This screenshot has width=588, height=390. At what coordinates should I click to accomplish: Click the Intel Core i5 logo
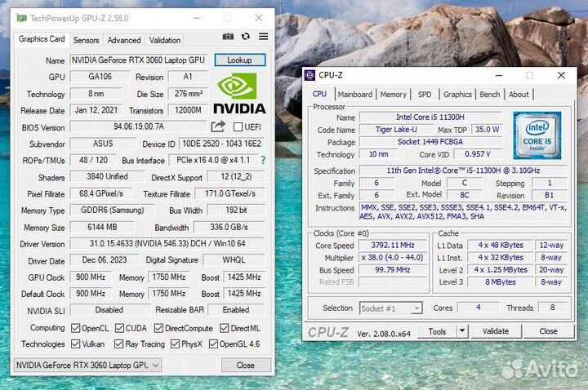coord(537,135)
